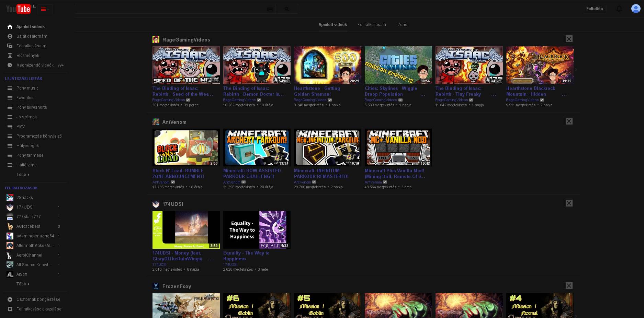The width and height of the screenshot is (644, 318).
Task: Click the 174UDSI channel avatar in feed
Action: 156,204
